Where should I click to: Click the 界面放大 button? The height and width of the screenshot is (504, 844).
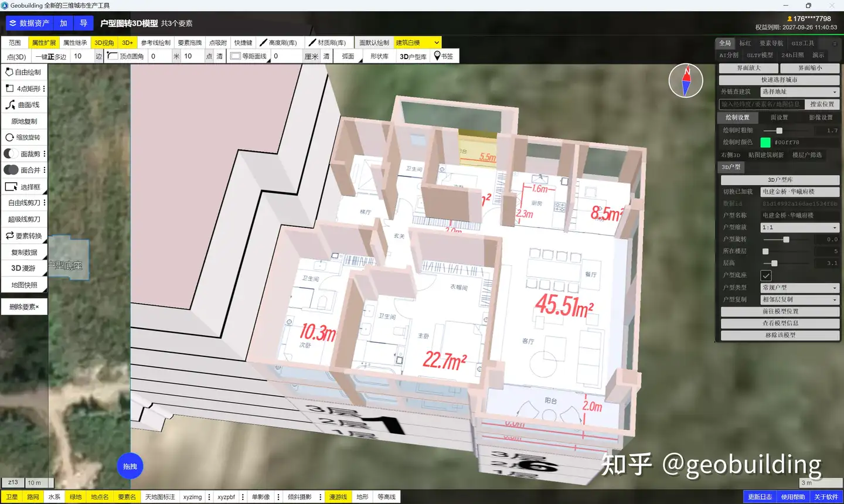point(748,68)
